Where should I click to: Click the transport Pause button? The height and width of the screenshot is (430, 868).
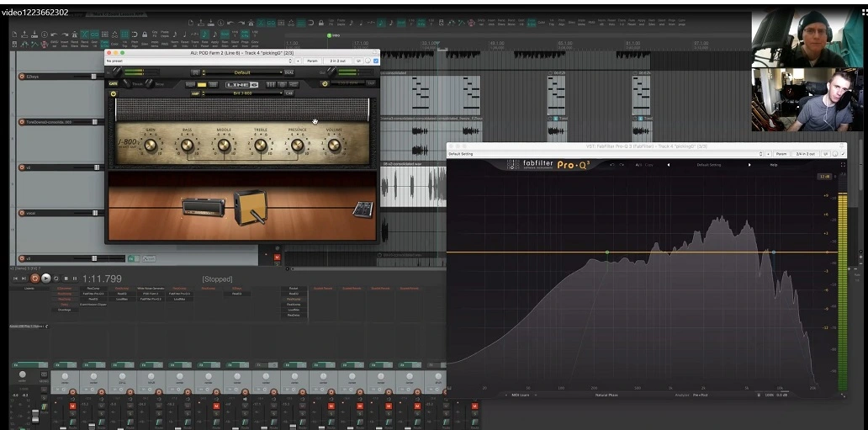point(75,279)
